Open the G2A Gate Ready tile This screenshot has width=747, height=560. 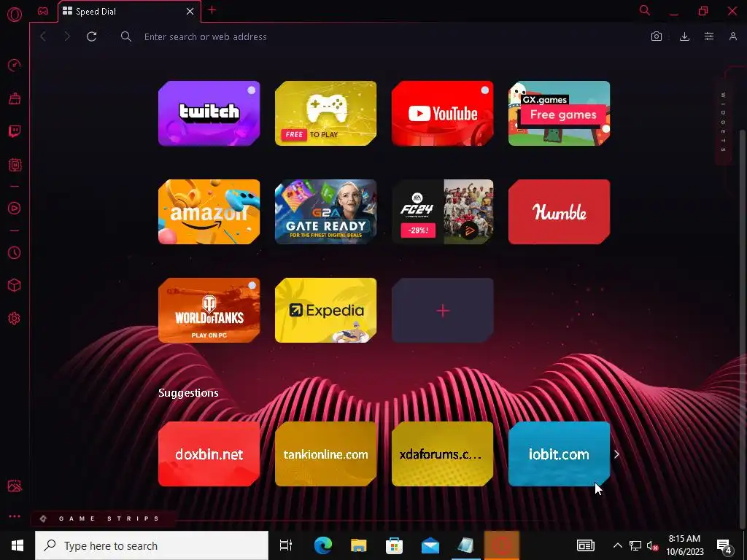[326, 212]
